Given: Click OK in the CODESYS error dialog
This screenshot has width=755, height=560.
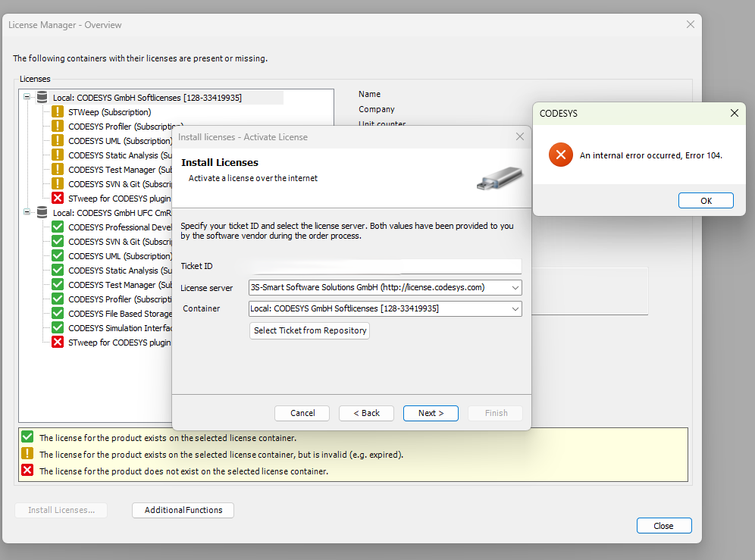Looking at the screenshot, I should 706,201.
